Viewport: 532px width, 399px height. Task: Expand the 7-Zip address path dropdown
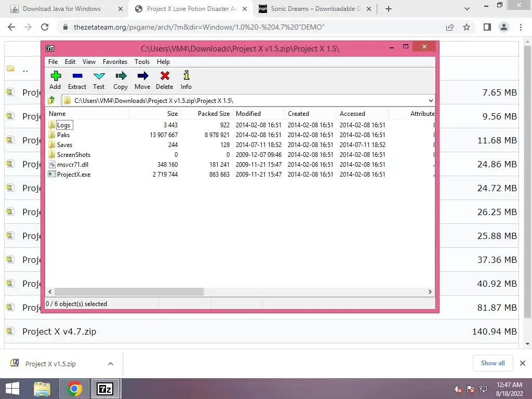pos(431,101)
